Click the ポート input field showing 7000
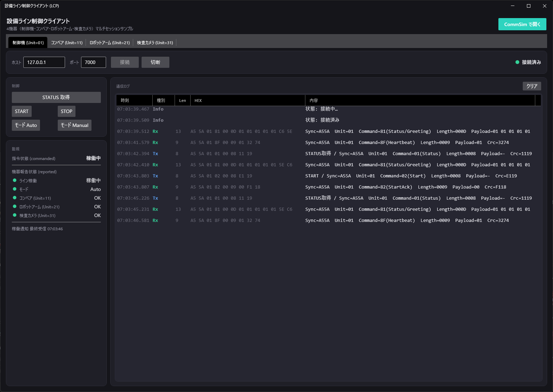Image resolution: width=553 pixels, height=392 pixels. pyautogui.click(x=93, y=62)
